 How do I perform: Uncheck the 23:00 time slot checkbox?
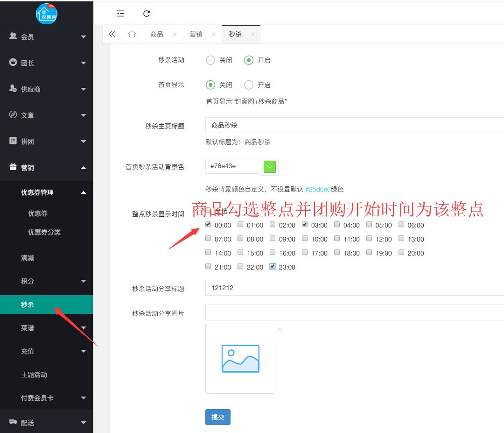pos(273,266)
